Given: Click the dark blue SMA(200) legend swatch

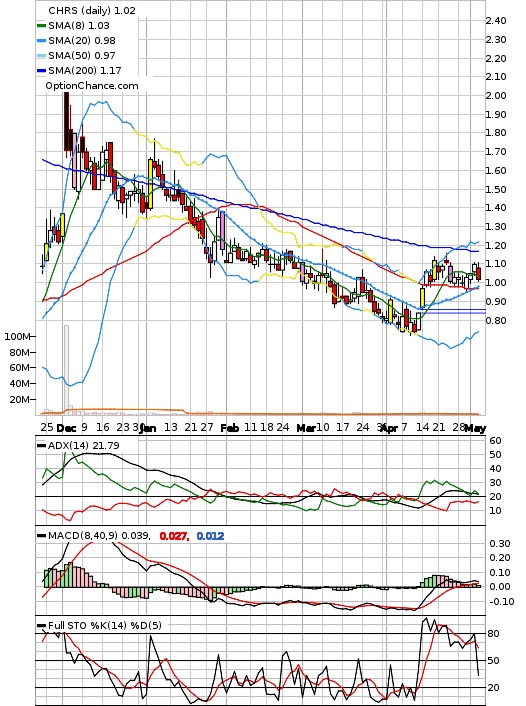Looking at the screenshot, I should pos(41,70).
